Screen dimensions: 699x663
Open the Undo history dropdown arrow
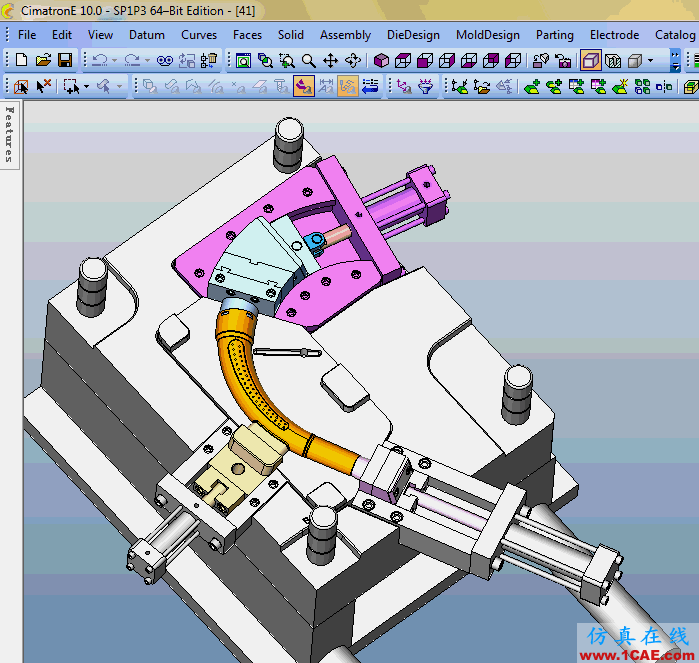click(x=115, y=60)
